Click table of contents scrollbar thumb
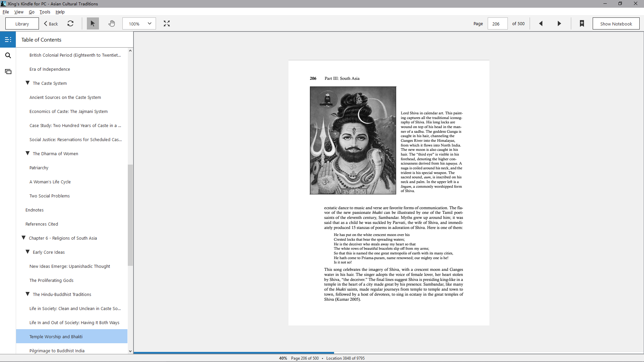Screen dimensions: 644x362 [x=130, y=215]
